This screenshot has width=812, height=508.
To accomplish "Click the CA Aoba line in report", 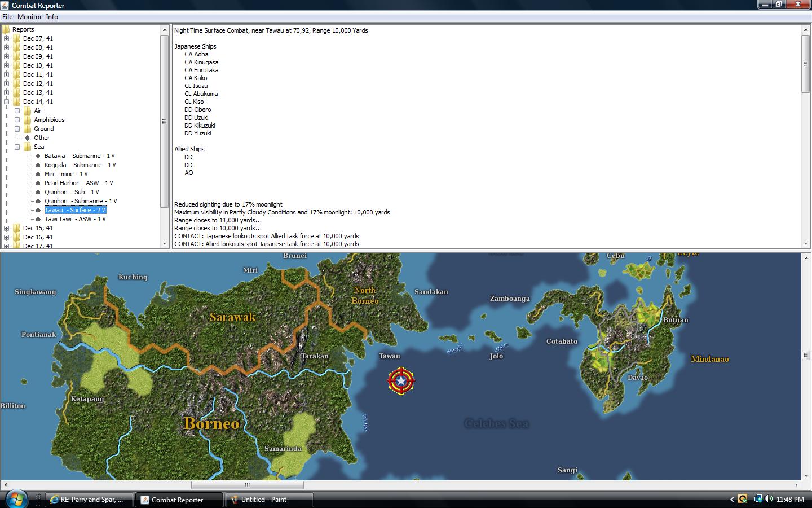I will pyautogui.click(x=196, y=54).
